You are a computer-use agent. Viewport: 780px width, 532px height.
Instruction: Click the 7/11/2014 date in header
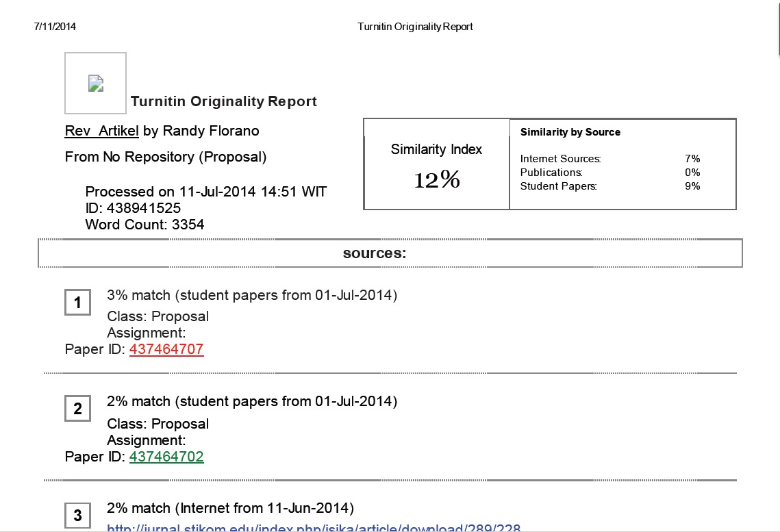tap(55, 27)
